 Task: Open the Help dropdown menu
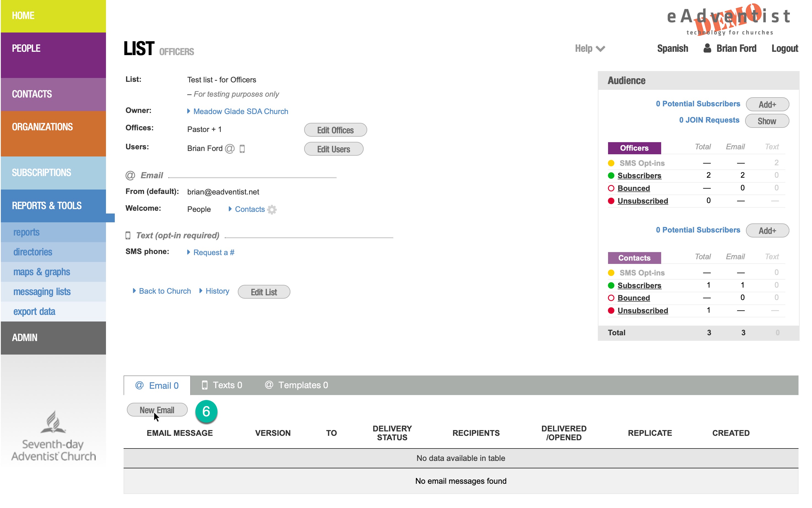[589, 48]
